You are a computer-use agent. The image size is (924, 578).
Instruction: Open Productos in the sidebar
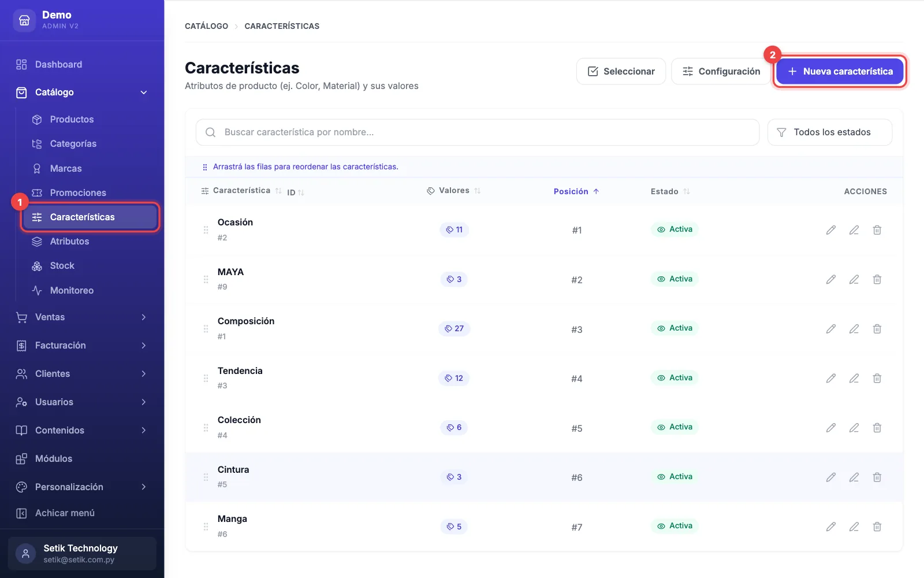tap(72, 120)
